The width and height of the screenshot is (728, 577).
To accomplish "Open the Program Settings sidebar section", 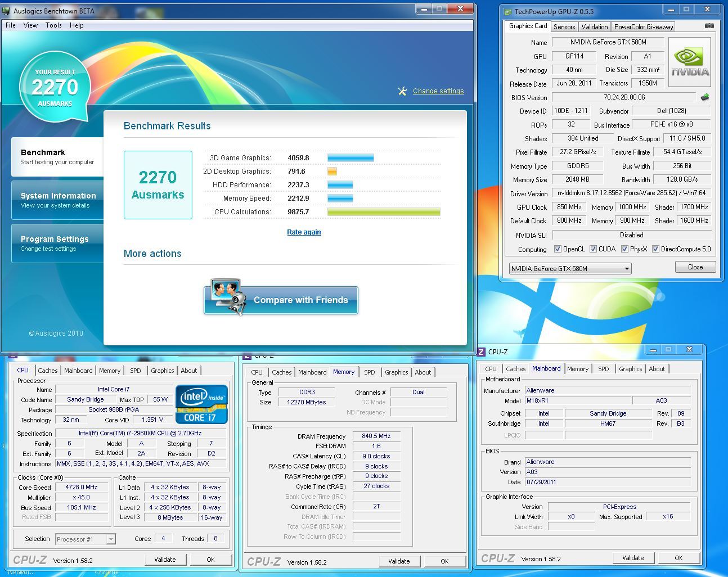I will click(57, 244).
